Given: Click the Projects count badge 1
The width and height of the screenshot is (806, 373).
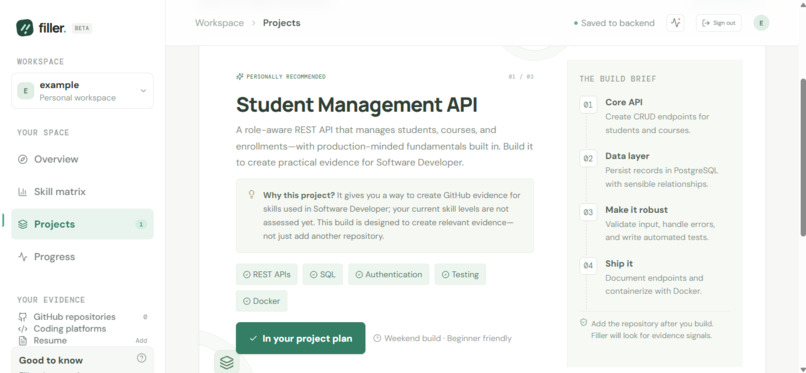Looking at the screenshot, I should [141, 224].
